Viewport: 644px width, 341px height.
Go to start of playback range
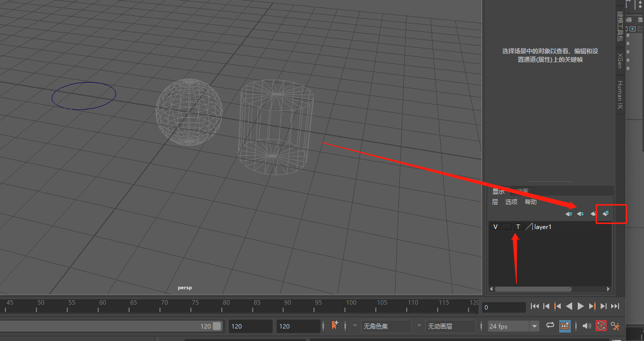coord(535,306)
